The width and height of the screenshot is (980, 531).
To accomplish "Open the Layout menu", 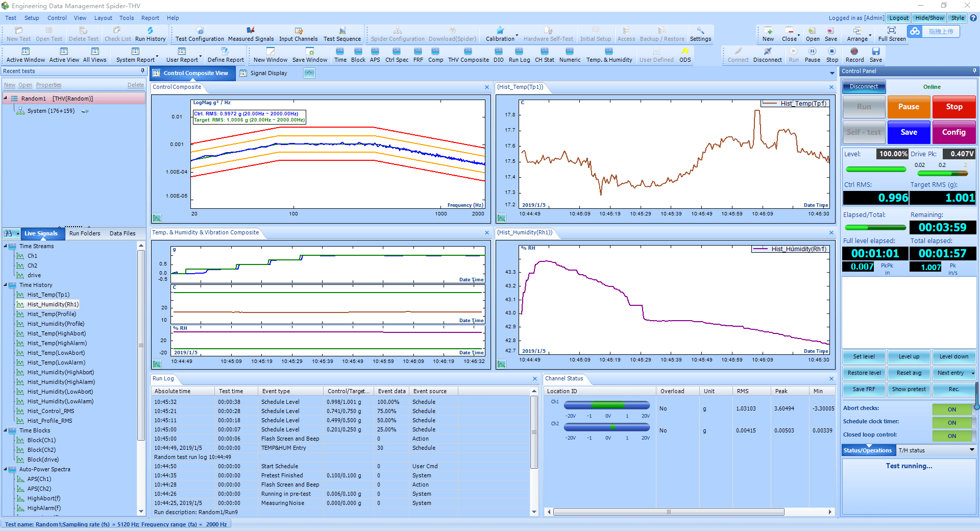I will click(x=103, y=18).
